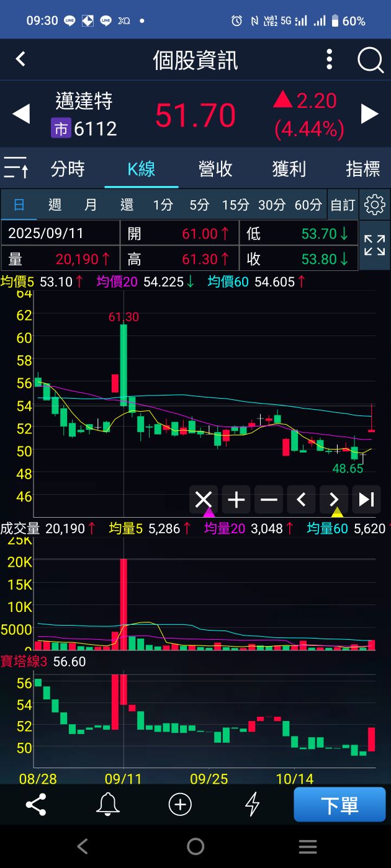The width and height of the screenshot is (391, 868).
Task: Select daily 日 period
Action: [19, 205]
